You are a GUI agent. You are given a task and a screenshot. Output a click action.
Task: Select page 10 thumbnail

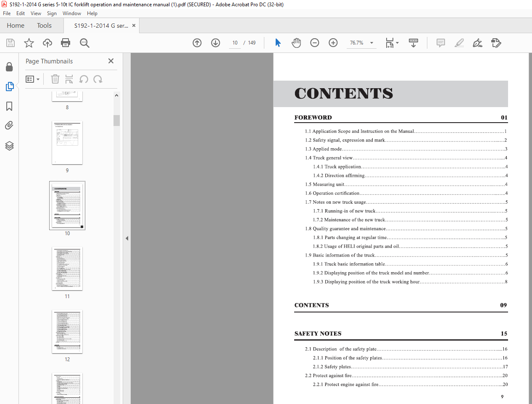pos(67,205)
